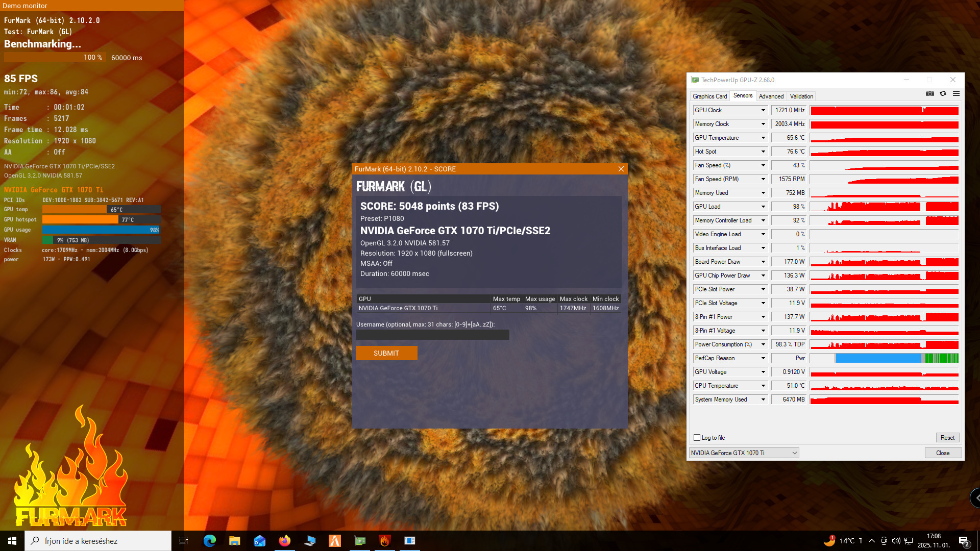Image resolution: width=980 pixels, height=551 pixels.
Task: Click the GPU-Z graphics card taskbar icon
Action: (360, 541)
